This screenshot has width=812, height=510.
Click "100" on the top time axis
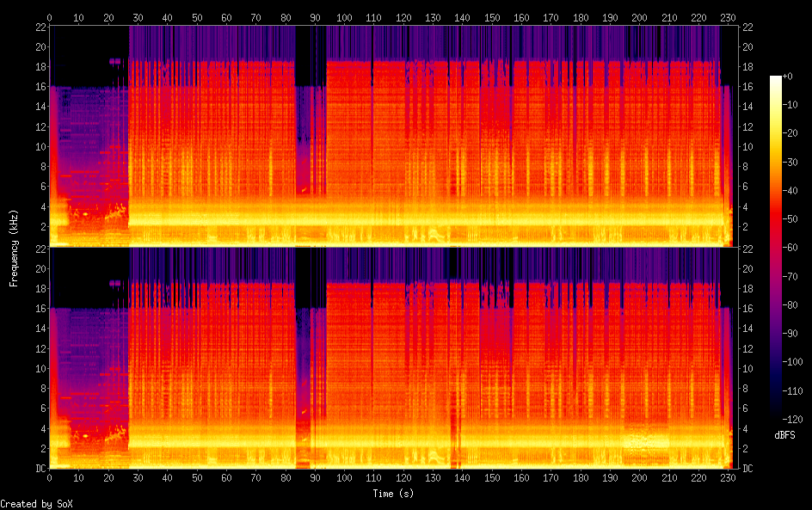(344, 17)
